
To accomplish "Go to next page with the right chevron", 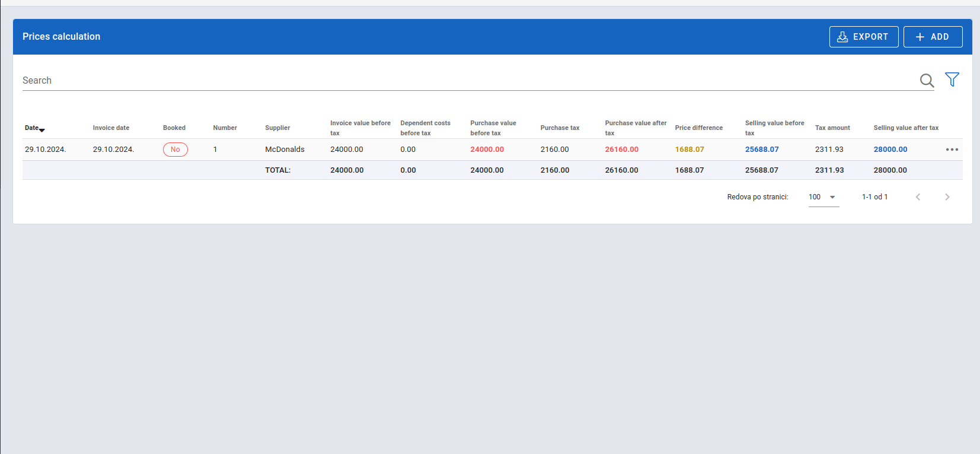I will (947, 197).
